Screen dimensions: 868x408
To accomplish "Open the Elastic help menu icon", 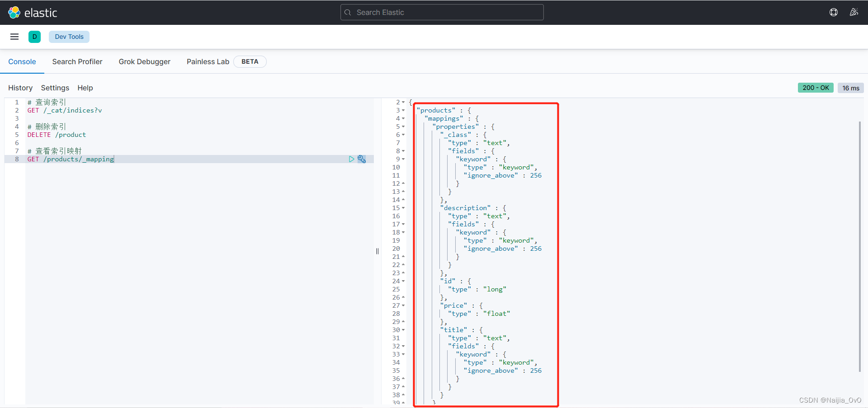I will pos(834,12).
